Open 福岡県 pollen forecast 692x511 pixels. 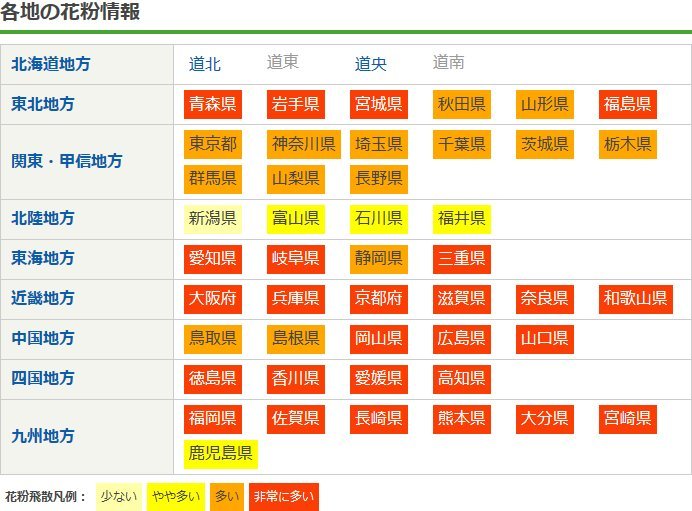212,418
